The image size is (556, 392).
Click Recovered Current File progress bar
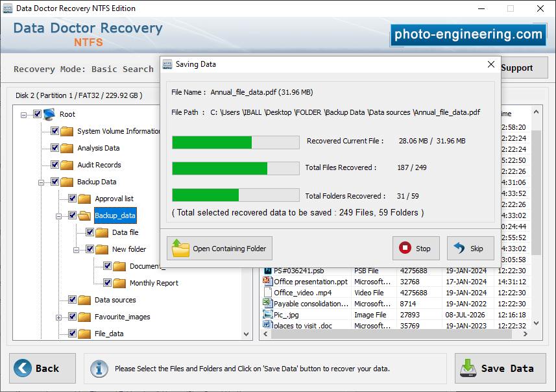(x=236, y=143)
